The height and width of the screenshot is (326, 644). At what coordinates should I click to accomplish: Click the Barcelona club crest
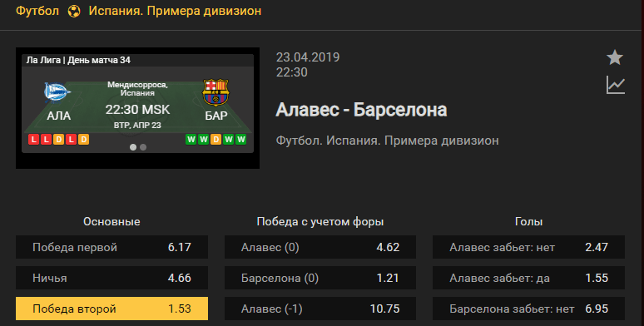click(215, 92)
